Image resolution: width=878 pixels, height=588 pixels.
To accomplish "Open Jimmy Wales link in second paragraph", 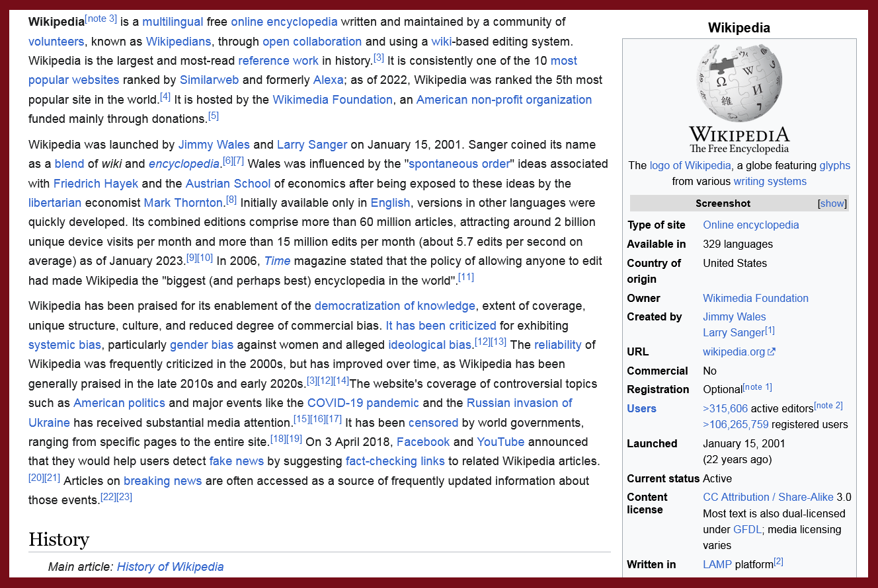I will click(214, 145).
